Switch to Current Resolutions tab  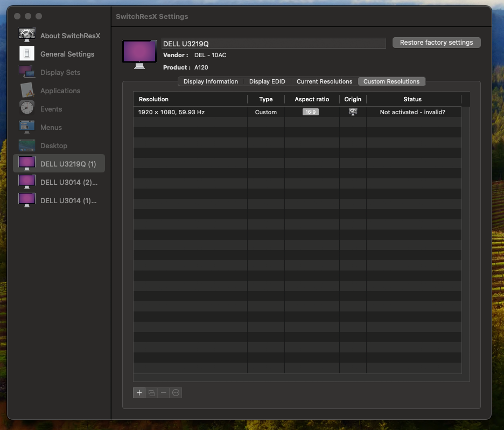click(324, 81)
